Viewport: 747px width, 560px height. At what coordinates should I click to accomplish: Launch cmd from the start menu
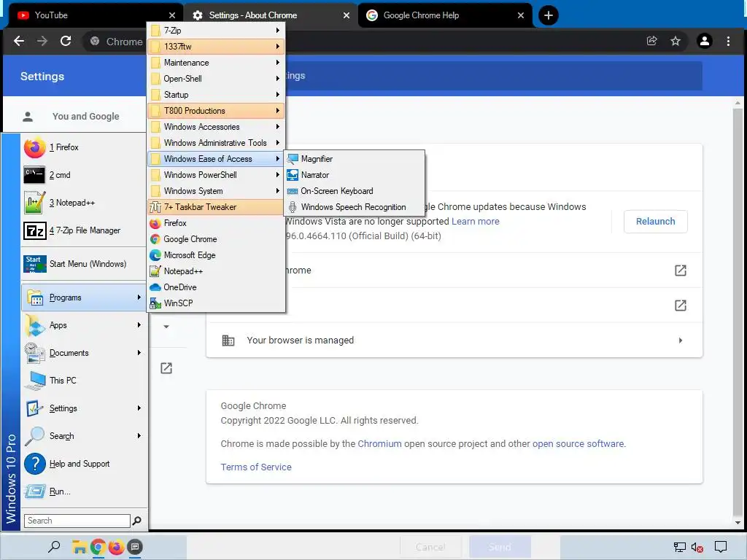[x=84, y=175]
